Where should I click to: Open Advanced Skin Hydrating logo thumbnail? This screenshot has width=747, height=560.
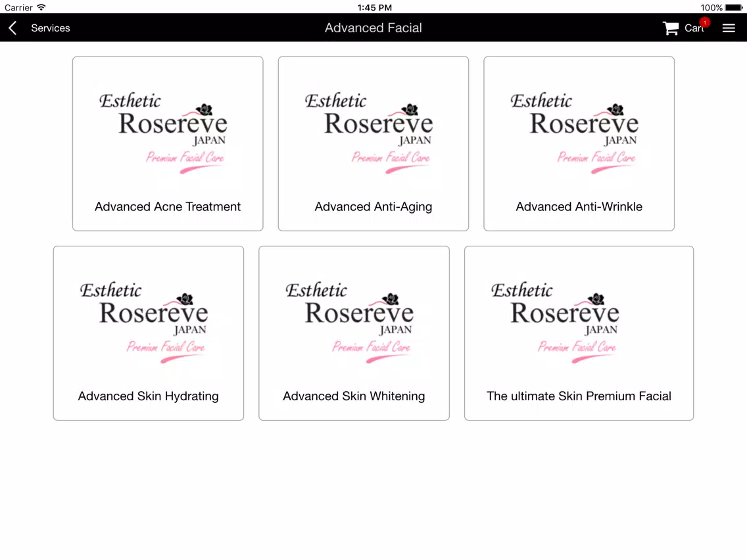(144, 321)
